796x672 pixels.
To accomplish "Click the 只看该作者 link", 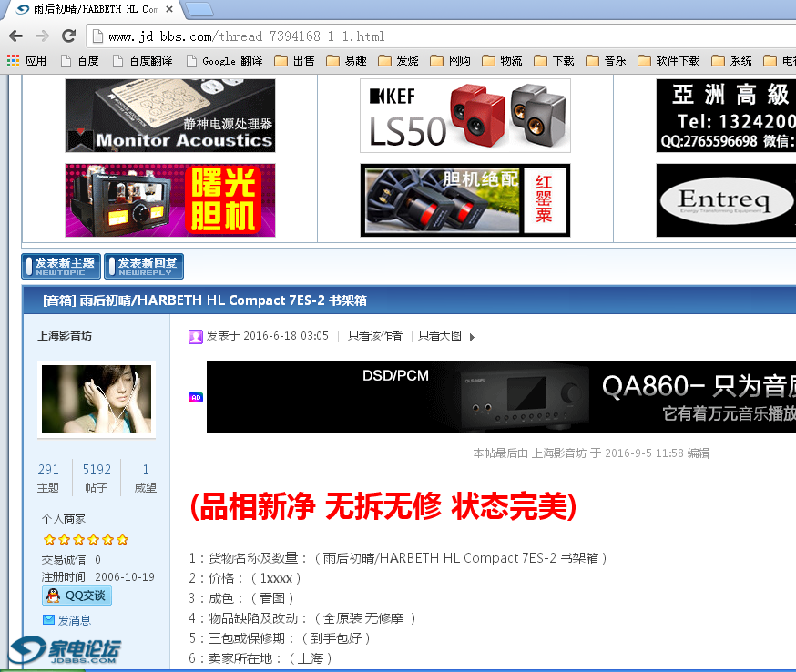I will 375,336.
